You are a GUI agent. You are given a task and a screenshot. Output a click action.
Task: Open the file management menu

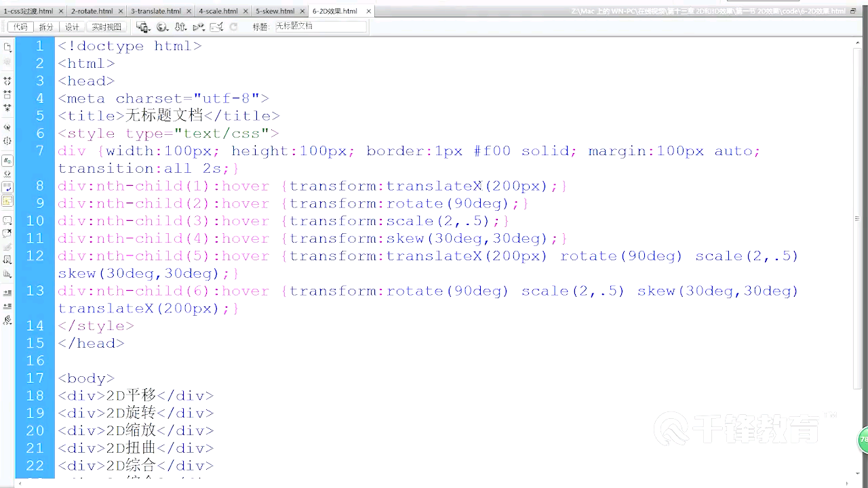point(180,26)
